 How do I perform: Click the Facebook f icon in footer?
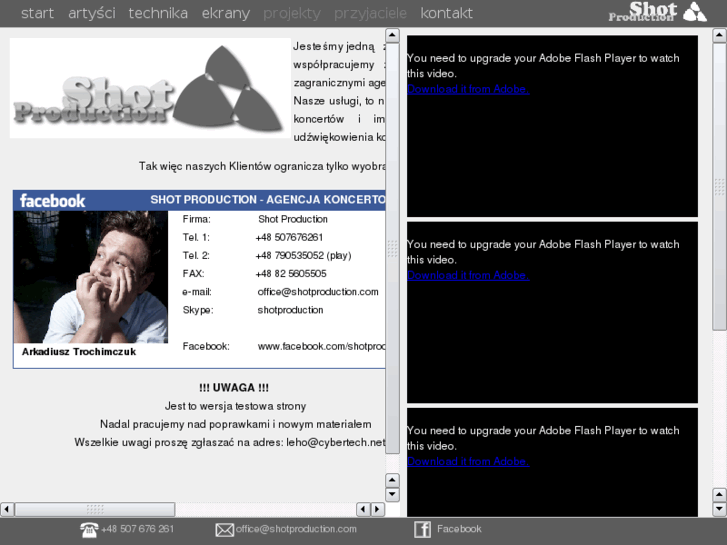[x=422, y=529]
